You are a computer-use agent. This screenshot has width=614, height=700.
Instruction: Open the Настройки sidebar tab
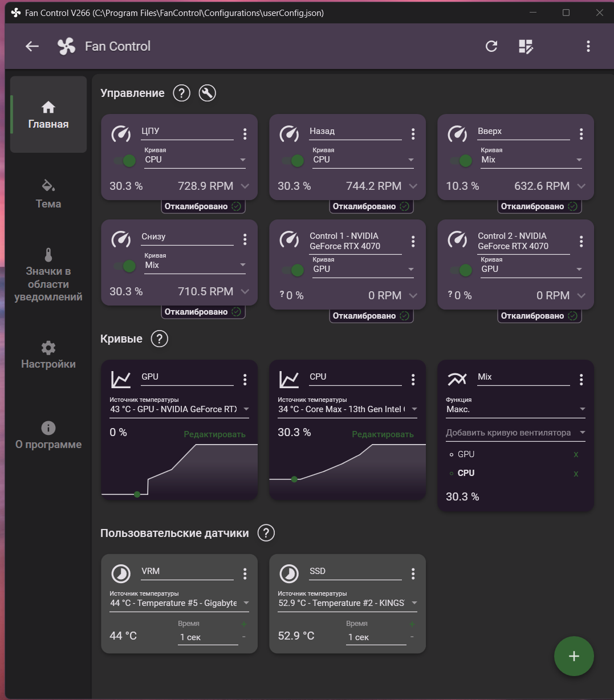[48, 355]
